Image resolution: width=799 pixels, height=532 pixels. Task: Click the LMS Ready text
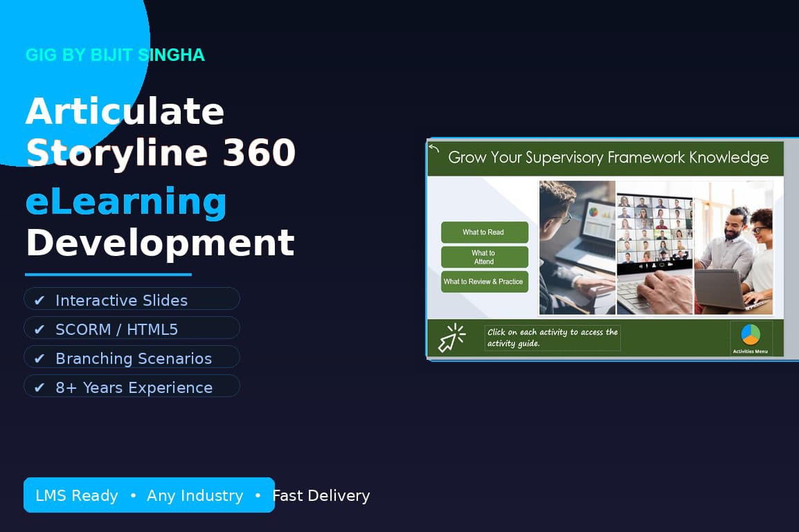click(x=76, y=495)
